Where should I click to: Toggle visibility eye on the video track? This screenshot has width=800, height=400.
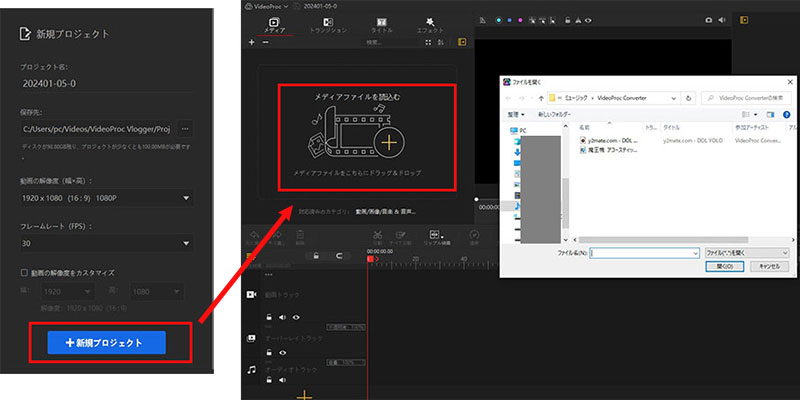click(296, 316)
